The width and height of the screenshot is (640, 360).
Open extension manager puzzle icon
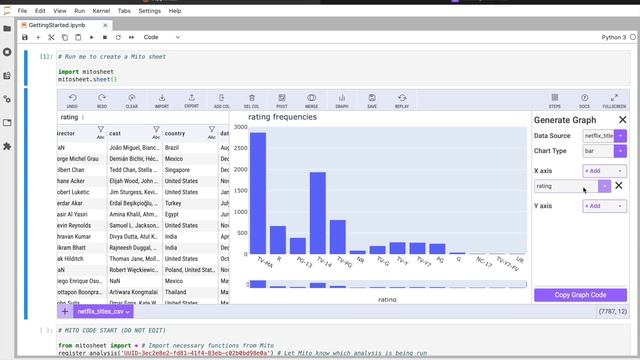tap(7, 146)
